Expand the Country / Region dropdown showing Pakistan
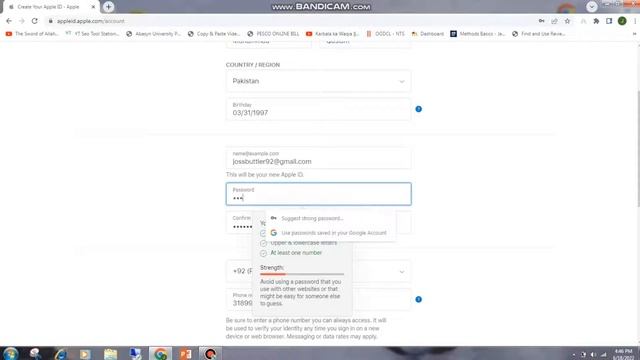The width and height of the screenshot is (640, 360). point(318,81)
